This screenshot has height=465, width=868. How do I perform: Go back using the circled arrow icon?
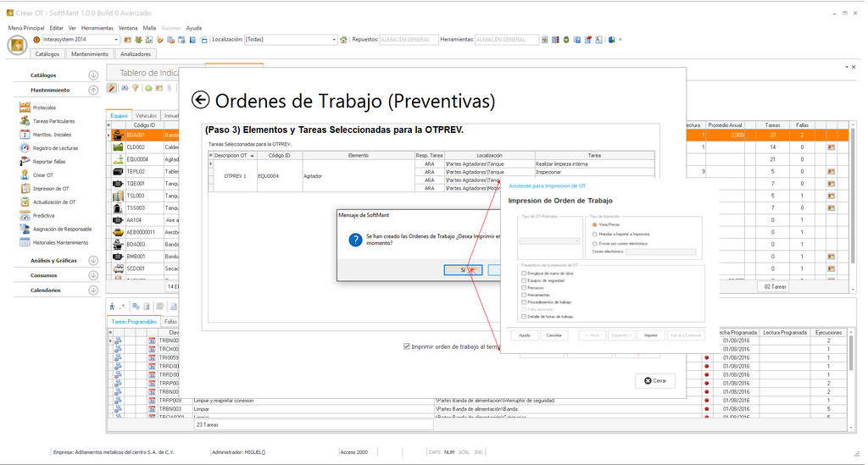pos(201,101)
